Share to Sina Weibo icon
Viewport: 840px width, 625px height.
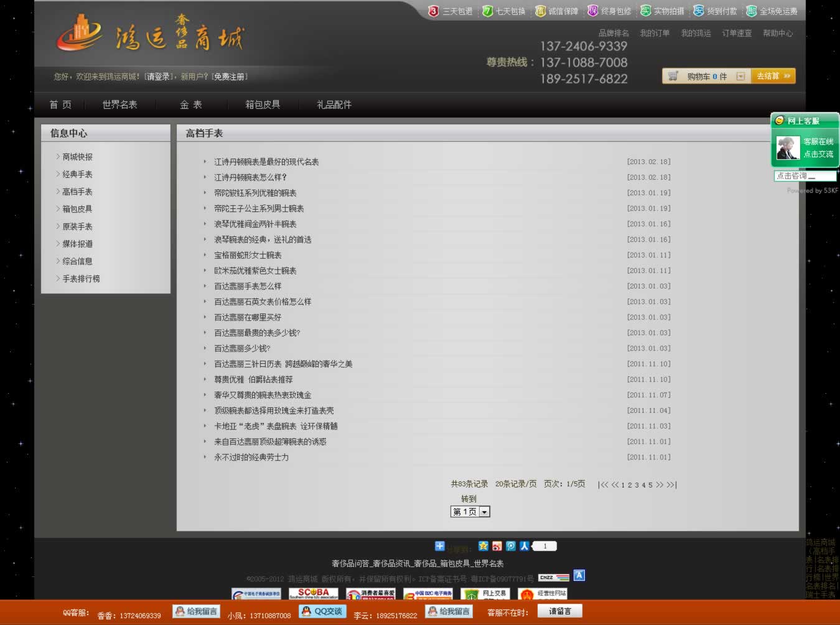coord(497,546)
